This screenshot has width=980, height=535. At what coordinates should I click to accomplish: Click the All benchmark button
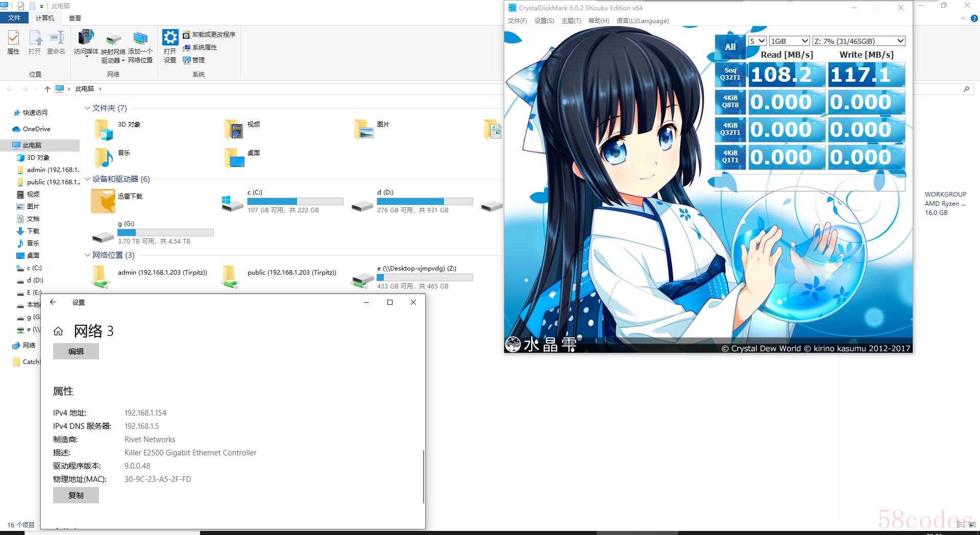tap(730, 47)
